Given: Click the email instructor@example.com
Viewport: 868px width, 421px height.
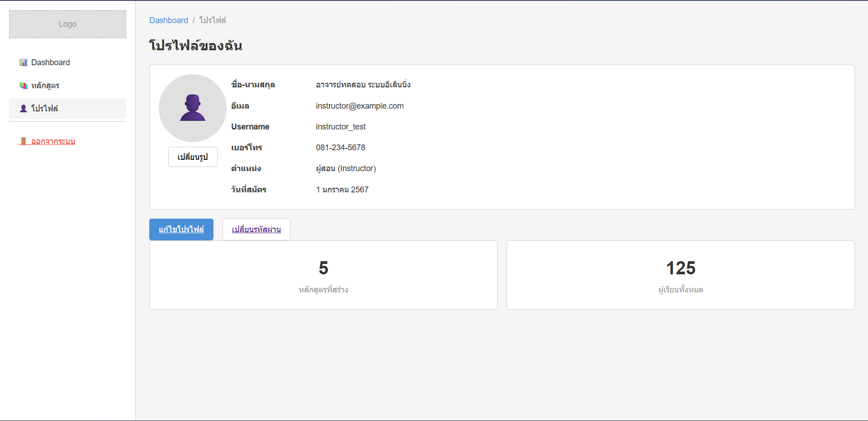Looking at the screenshot, I should coord(360,106).
